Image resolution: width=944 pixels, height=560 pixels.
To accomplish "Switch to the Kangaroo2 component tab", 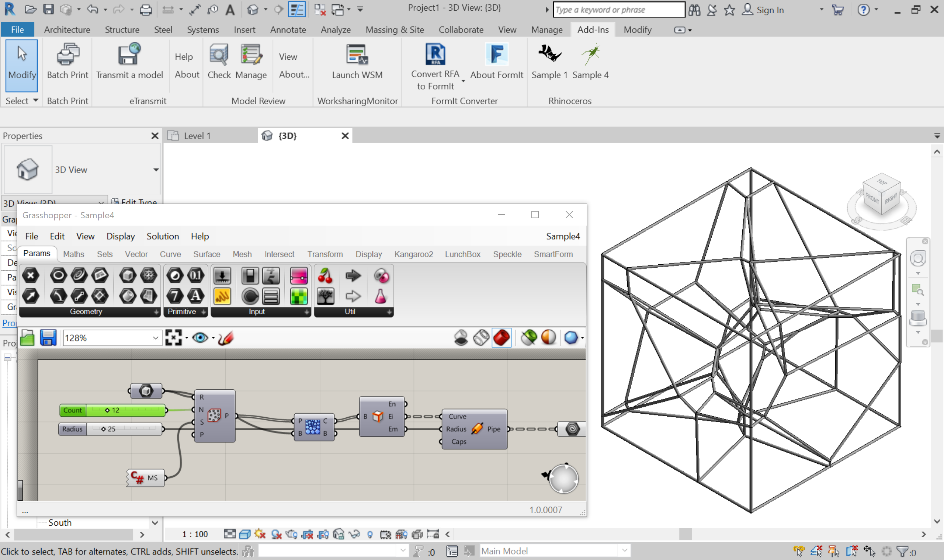I will click(x=413, y=254).
